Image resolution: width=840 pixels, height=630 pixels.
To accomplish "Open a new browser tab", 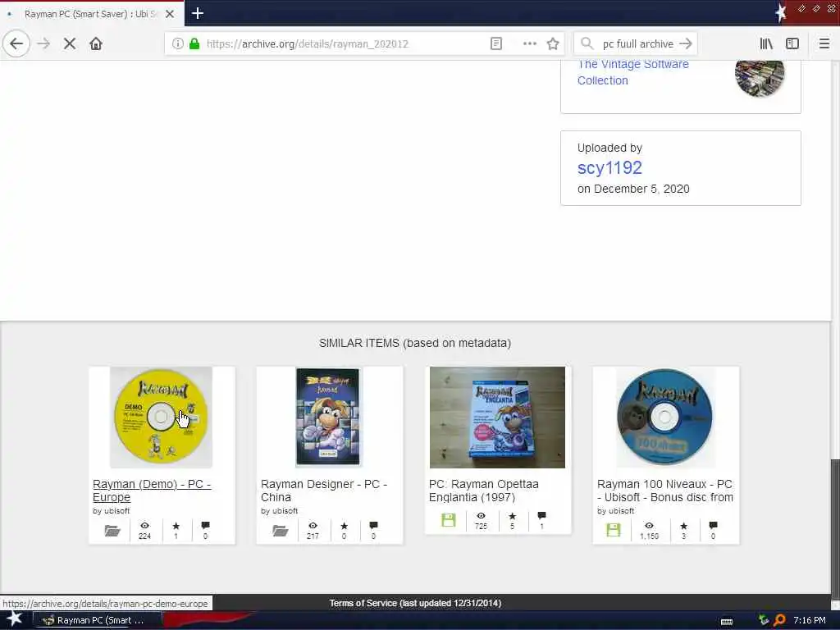I will click(198, 13).
